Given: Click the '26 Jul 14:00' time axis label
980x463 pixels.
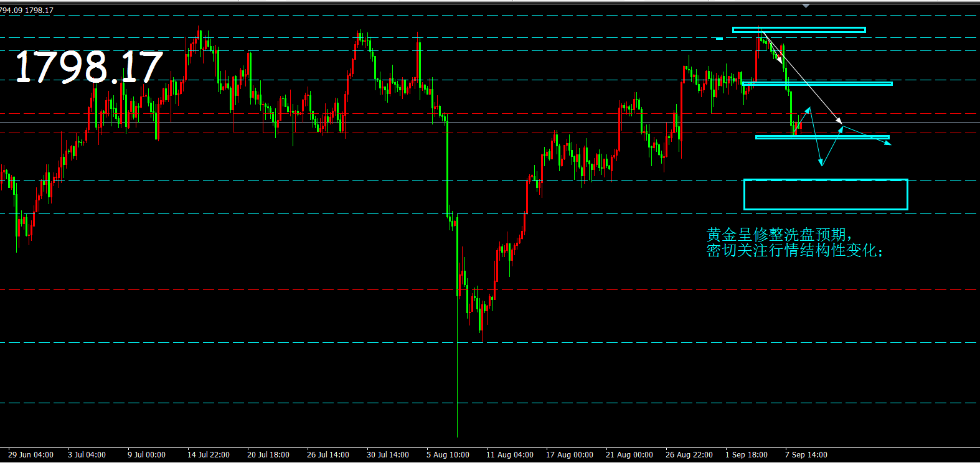Looking at the screenshot, I should tap(328, 455).
